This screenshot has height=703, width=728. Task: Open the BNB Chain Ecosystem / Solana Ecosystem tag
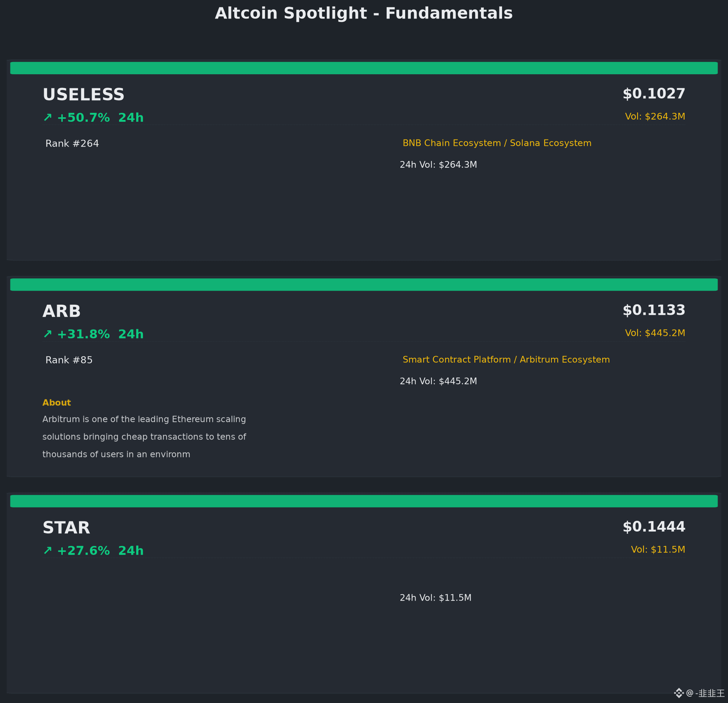coord(497,143)
